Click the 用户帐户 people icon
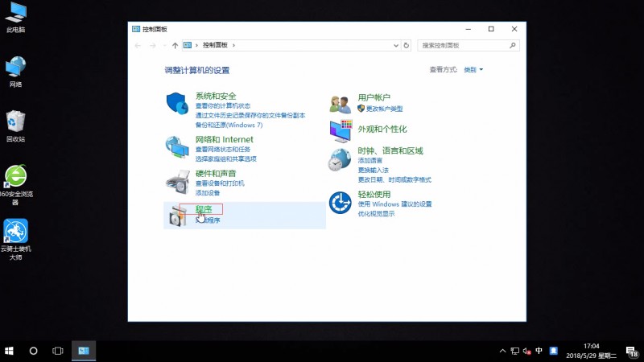This screenshot has height=362, width=644. point(340,105)
